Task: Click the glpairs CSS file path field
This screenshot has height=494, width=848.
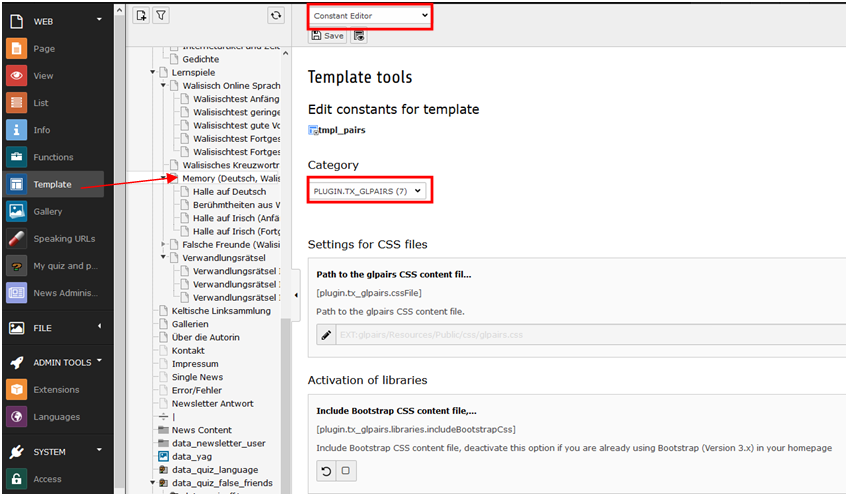Action: click(x=590, y=336)
